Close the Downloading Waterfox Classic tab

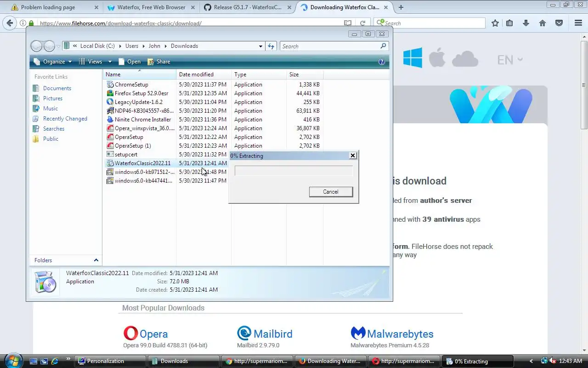click(386, 7)
